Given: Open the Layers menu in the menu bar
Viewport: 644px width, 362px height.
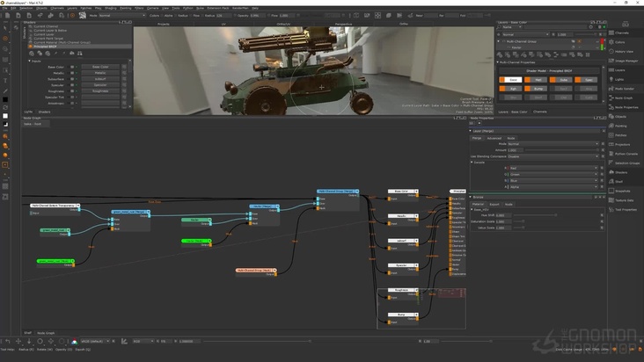Looking at the screenshot, I should (72, 8).
